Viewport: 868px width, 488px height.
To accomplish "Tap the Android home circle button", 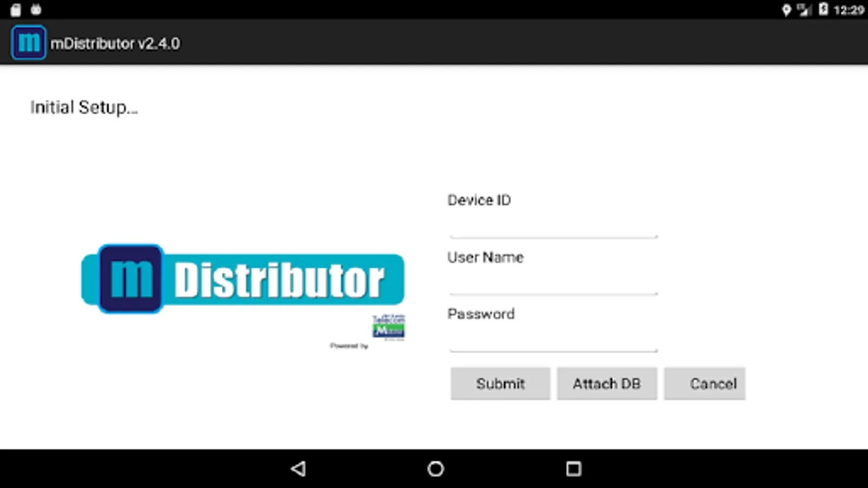I will click(x=435, y=468).
